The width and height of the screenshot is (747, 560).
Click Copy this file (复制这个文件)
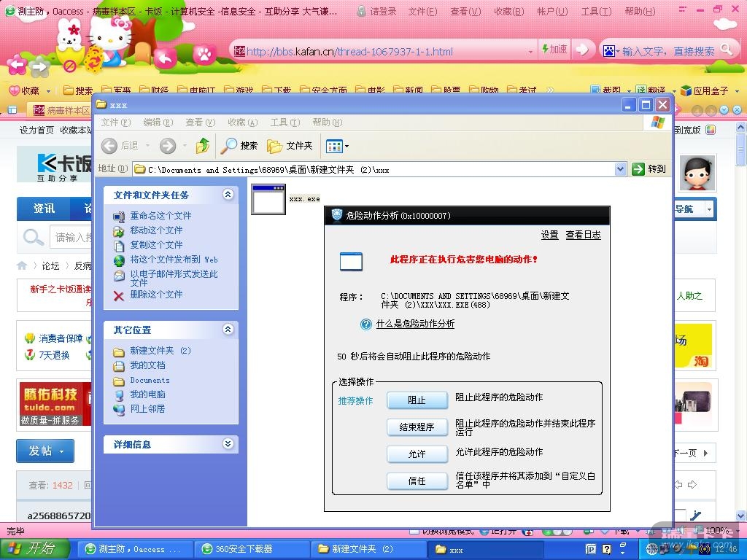pyautogui.click(x=156, y=245)
